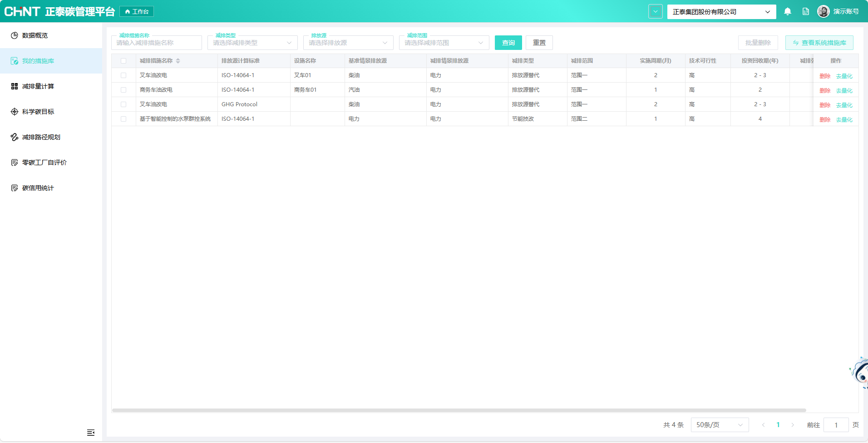Screen dimensions: 868x443
Task: Open 零碳工厂自评价 in sidebar
Action: [x=51, y=162]
